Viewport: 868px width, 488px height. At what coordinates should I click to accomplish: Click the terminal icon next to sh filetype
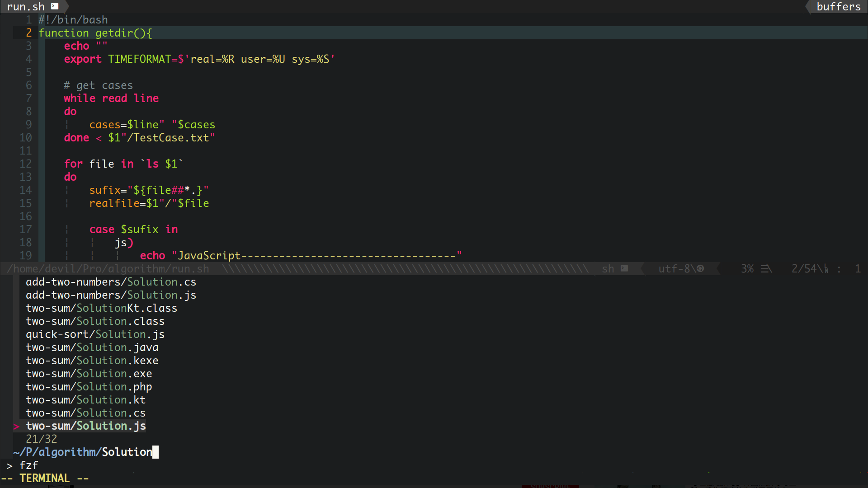tap(624, 268)
